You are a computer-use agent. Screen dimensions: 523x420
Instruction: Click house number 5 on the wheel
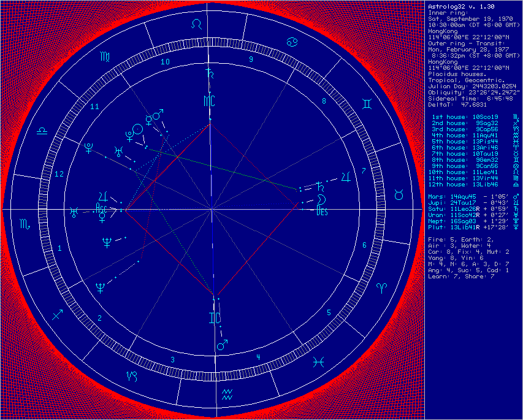pyautogui.click(x=329, y=313)
